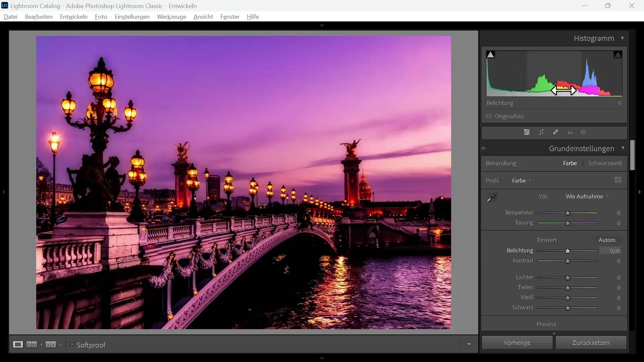Image resolution: width=644 pixels, height=362 pixels.
Task: Click the bridge photo in preview
Action: pos(244,182)
